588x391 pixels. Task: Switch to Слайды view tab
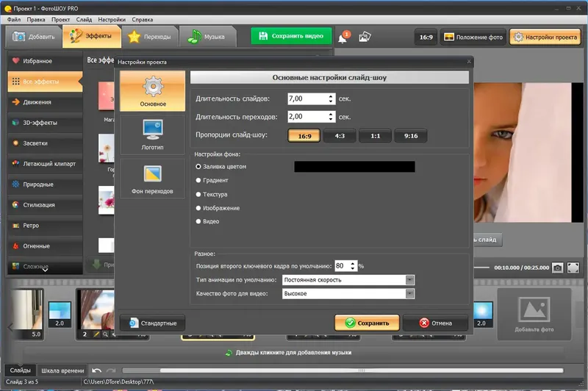click(21, 370)
